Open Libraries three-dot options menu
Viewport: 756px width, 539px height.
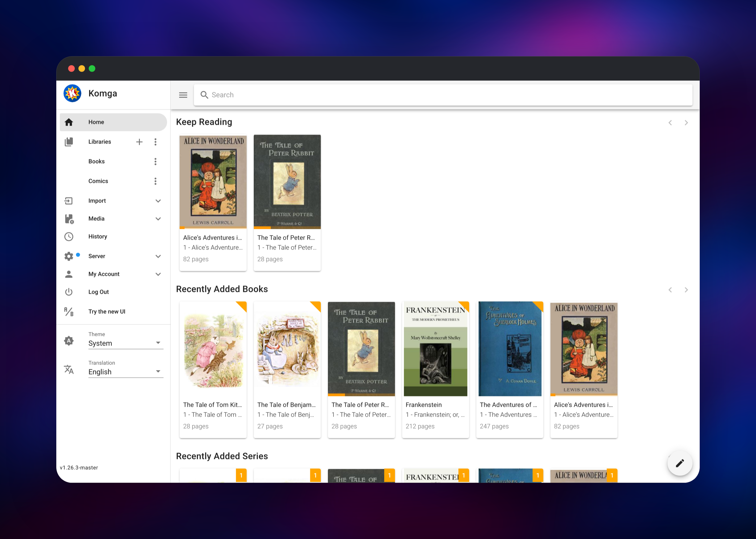click(155, 142)
